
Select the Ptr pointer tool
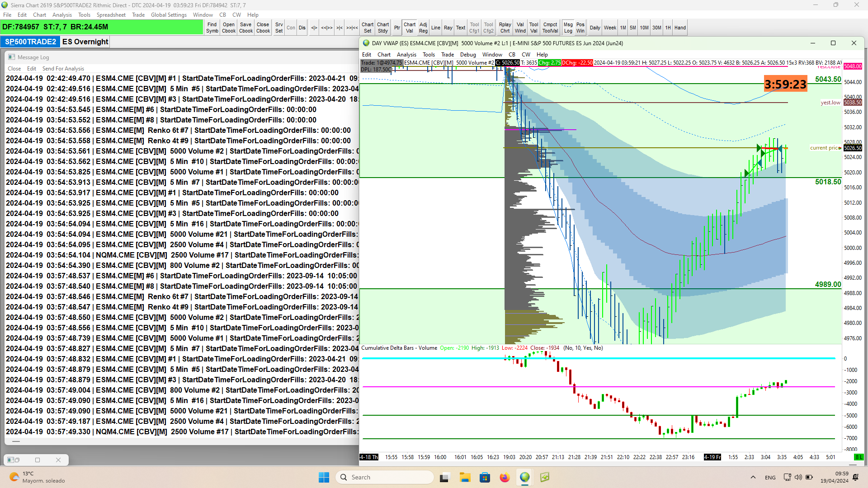396,28
